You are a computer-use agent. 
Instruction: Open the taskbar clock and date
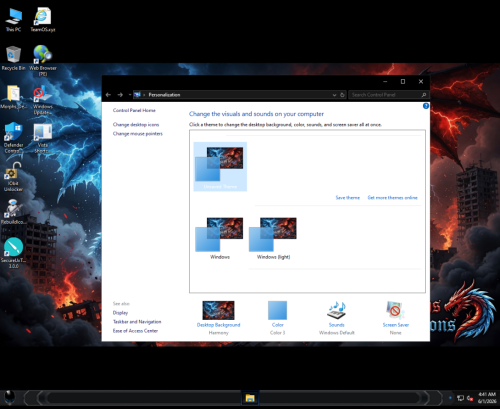coord(487,398)
